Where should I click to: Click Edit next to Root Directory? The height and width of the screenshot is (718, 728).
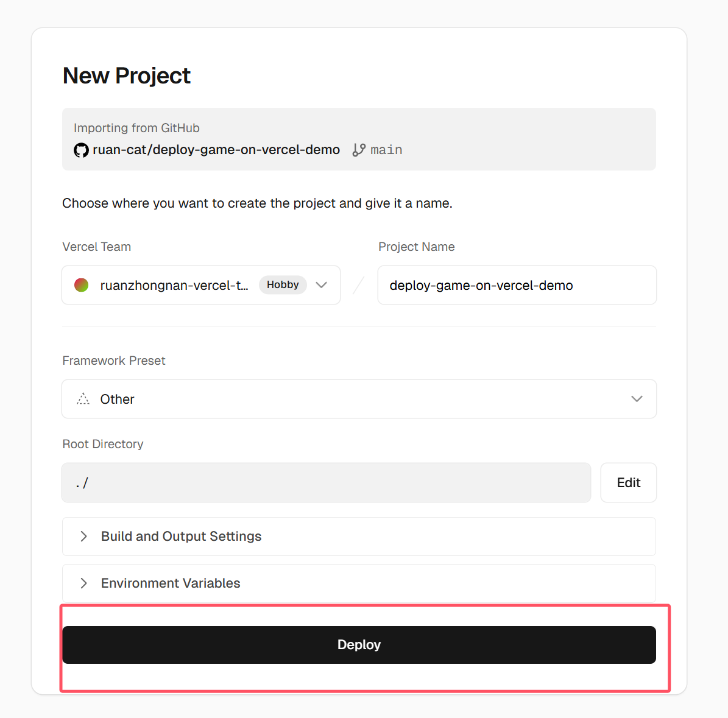pos(628,483)
